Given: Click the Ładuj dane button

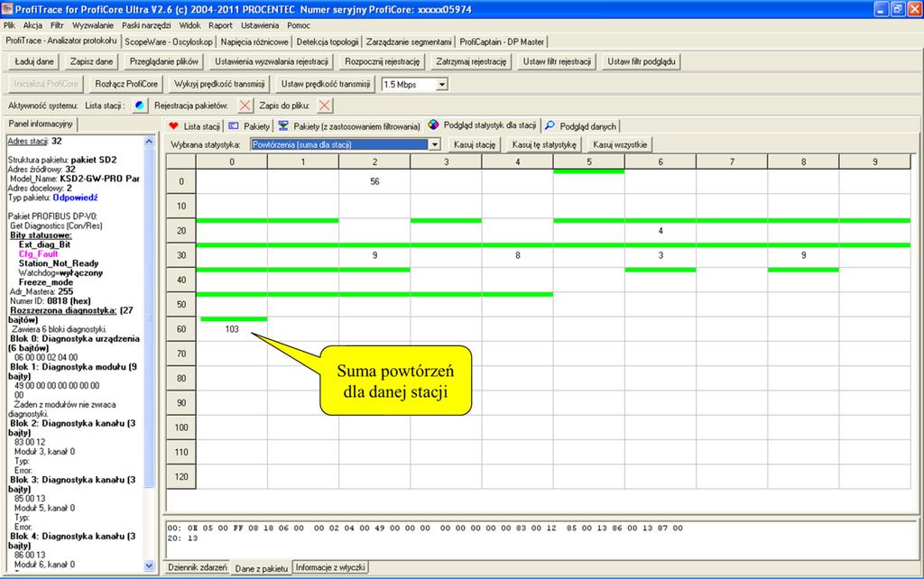Looking at the screenshot, I should pos(34,61).
